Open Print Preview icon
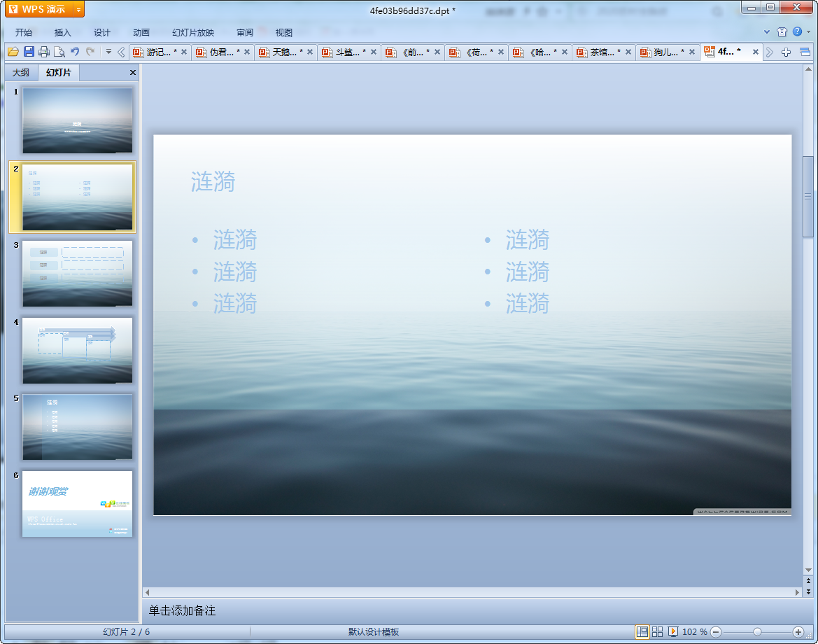 point(59,52)
